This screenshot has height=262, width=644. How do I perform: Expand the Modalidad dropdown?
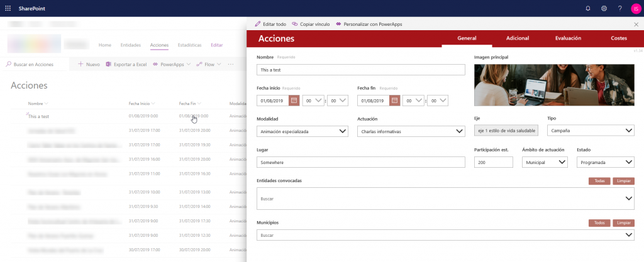click(x=303, y=131)
